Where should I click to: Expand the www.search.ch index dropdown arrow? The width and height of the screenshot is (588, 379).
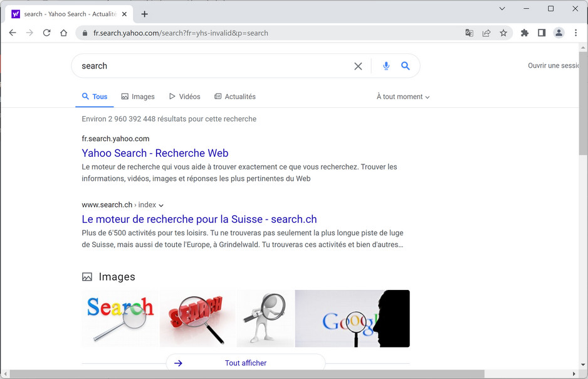[161, 205]
